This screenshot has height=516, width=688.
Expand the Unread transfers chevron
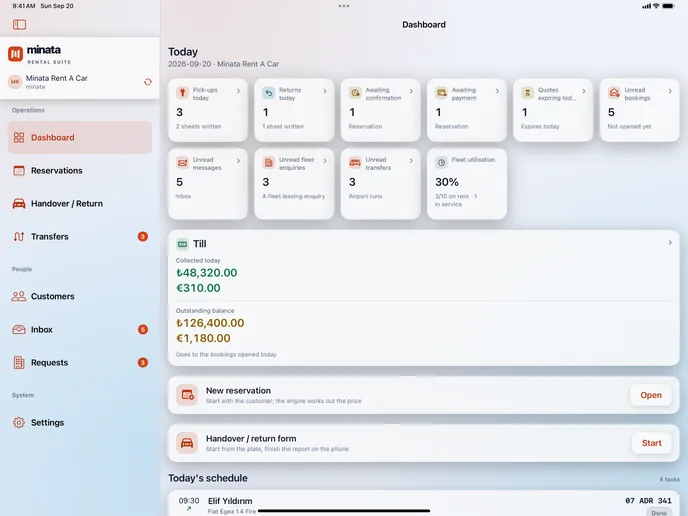tap(411, 161)
